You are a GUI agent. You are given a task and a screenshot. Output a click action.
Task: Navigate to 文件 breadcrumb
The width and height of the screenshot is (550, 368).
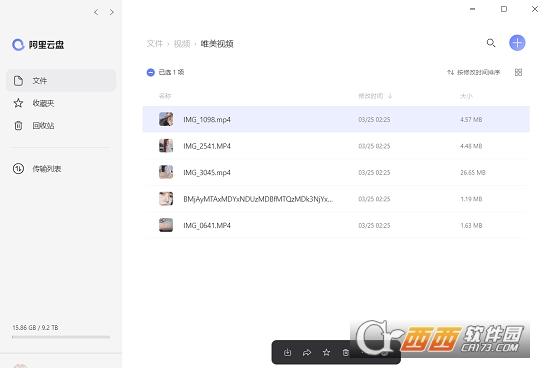click(x=155, y=44)
